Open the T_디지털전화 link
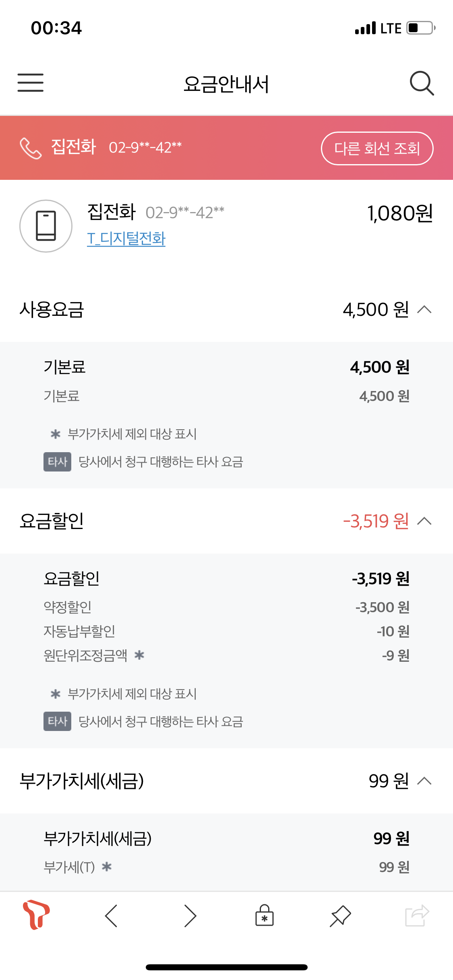 pos(126,239)
